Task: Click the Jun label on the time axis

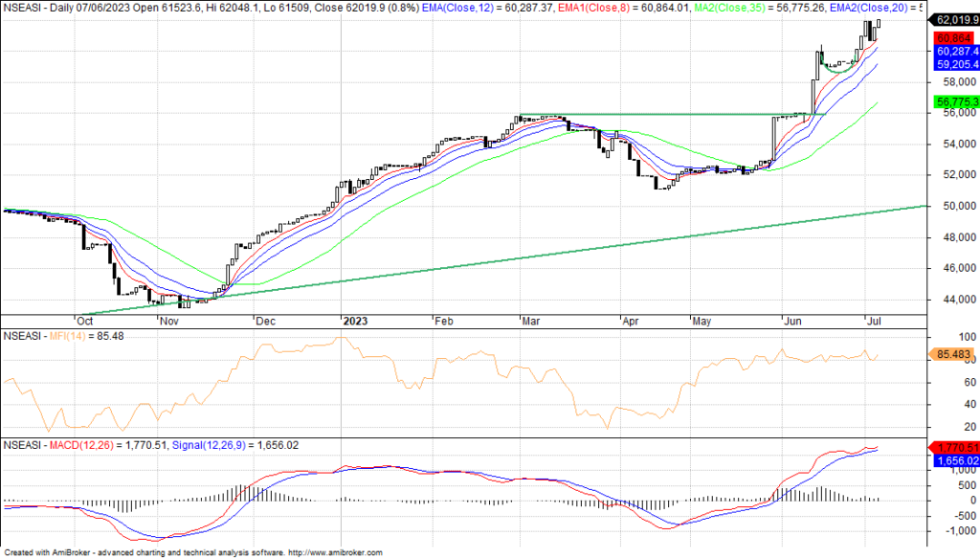Action: [791, 323]
